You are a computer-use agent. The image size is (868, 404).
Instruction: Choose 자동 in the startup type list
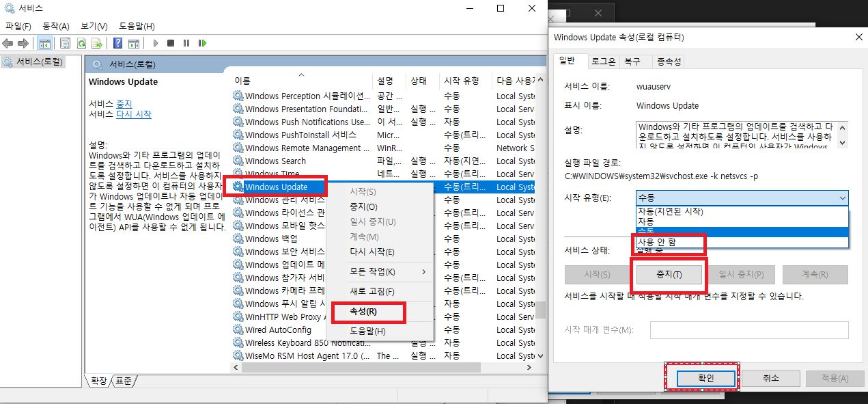[742, 221]
